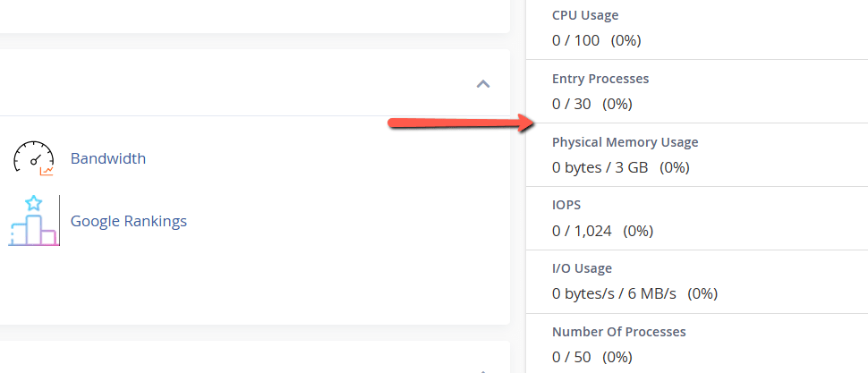Click the Google Rankings star chart icon
The width and height of the screenshot is (868, 373).
pos(33,221)
